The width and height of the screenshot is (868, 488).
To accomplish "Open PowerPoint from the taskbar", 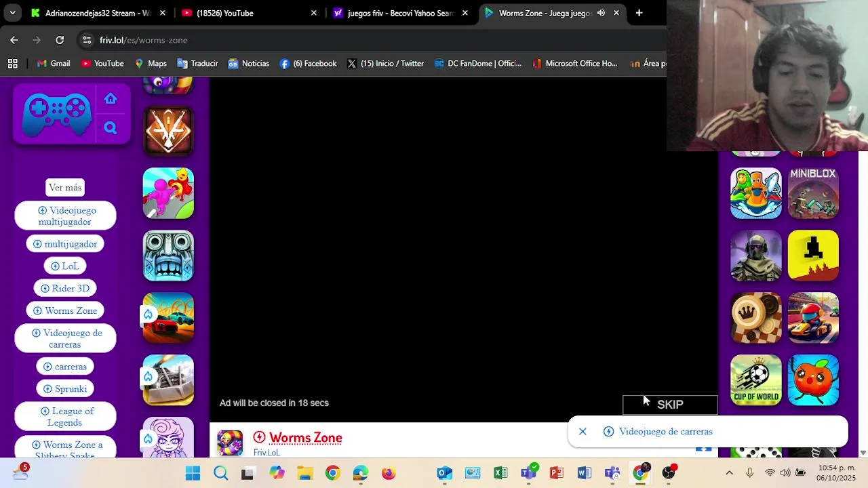I will (556, 473).
